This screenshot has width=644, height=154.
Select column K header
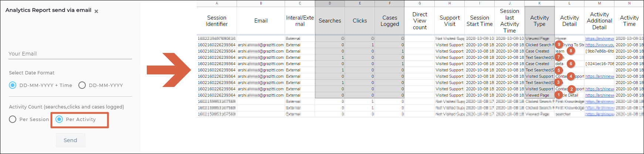point(539,3)
